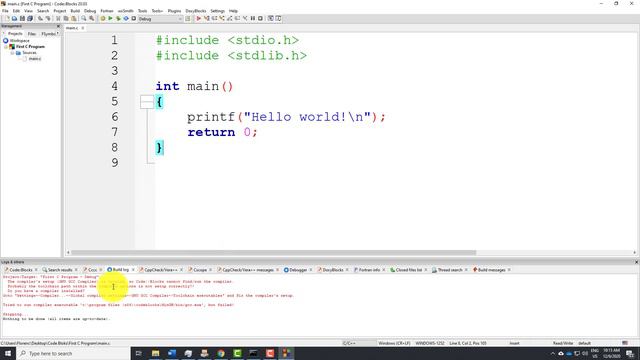
Task: Click the Debugging windows icon
Action: tap(271, 18)
